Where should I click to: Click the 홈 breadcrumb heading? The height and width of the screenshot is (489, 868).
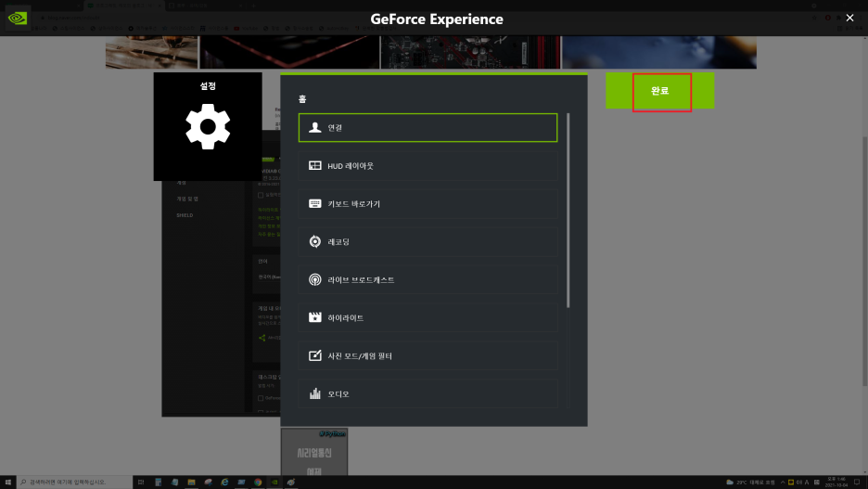(302, 99)
